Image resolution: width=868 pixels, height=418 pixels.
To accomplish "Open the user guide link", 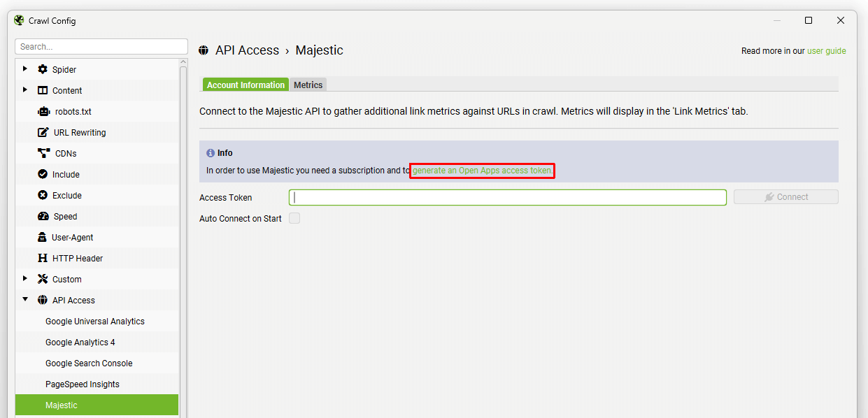I will [x=826, y=51].
